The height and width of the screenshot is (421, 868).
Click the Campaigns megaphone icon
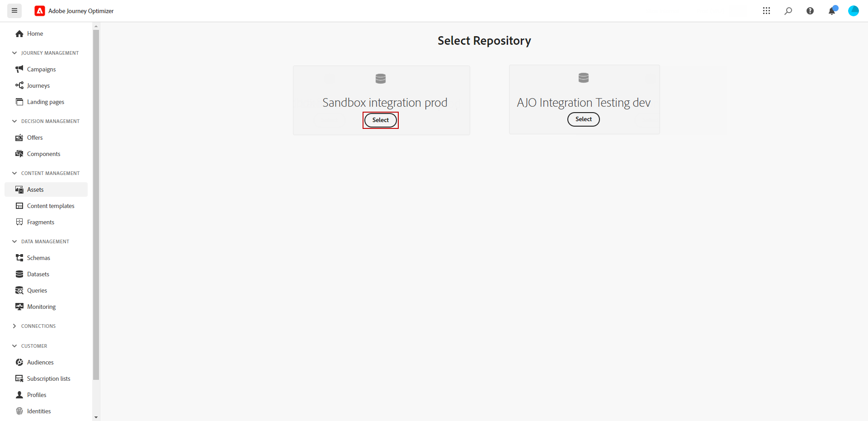coord(19,69)
